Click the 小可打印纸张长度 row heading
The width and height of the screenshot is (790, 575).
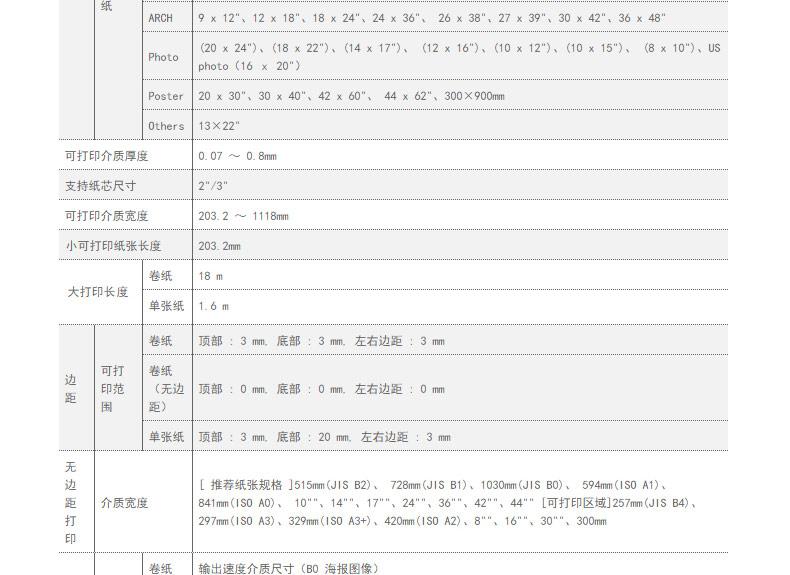point(113,246)
